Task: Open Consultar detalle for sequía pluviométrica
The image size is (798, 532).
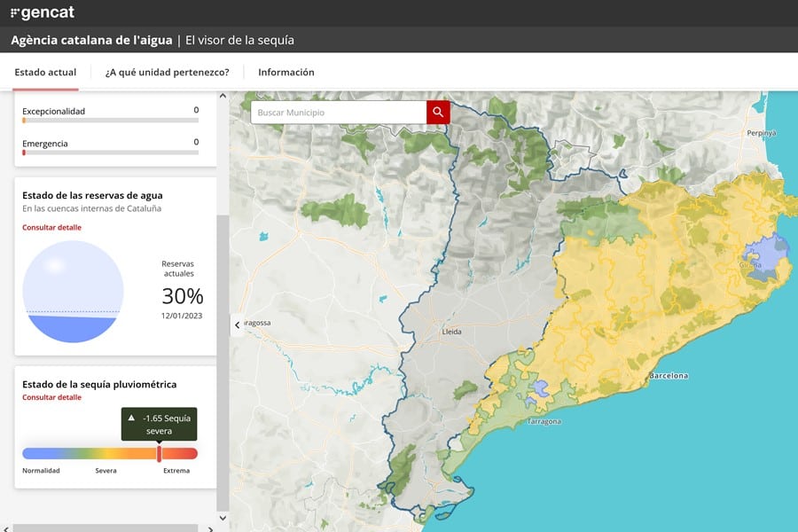Action: pyautogui.click(x=51, y=397)
